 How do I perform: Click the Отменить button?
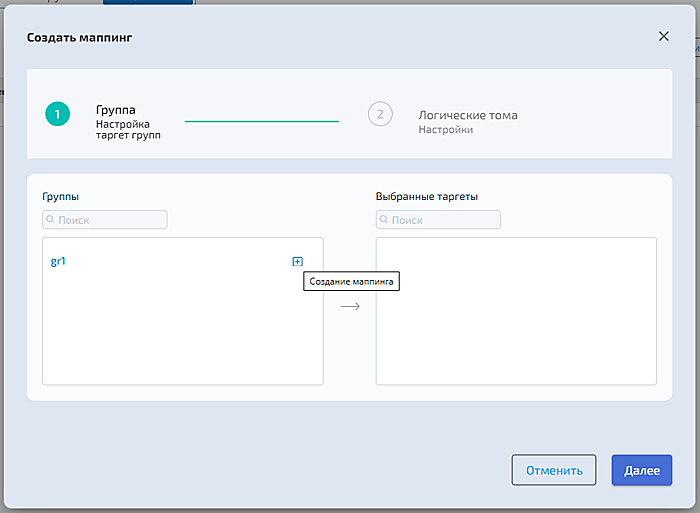pos(554,470)
